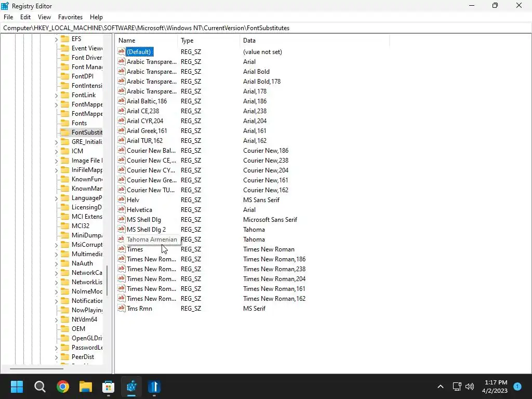Select the Arial CYR,204 value

coord(145,121)
